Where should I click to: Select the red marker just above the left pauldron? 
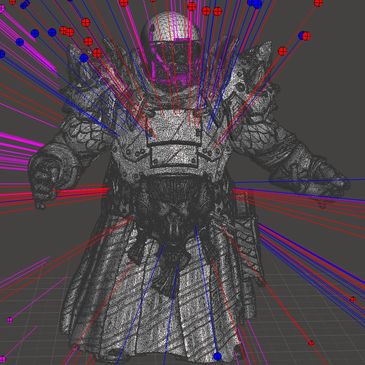point(97,53)
